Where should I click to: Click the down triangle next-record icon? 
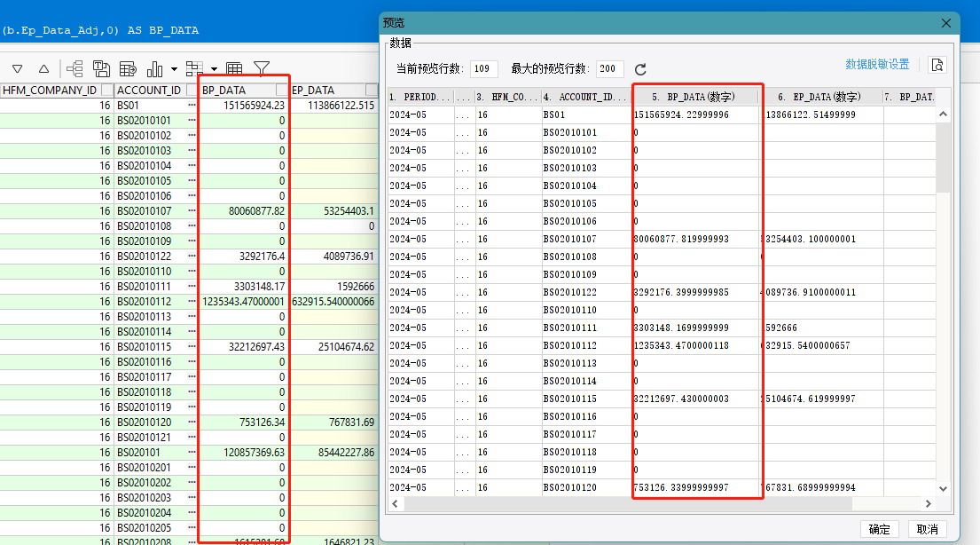tap(17, 68)
